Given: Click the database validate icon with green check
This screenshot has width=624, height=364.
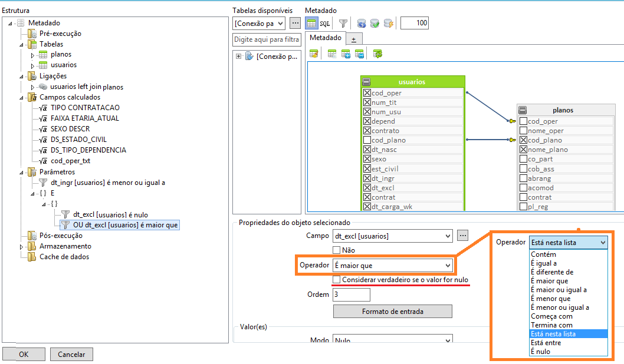Looking at the screenshot, I should (x=375, y=24).
